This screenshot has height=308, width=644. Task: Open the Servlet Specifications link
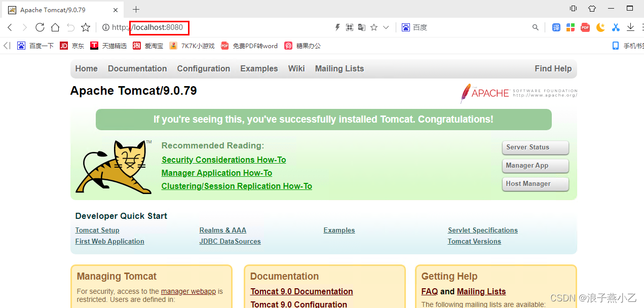[x=483, y=230]
